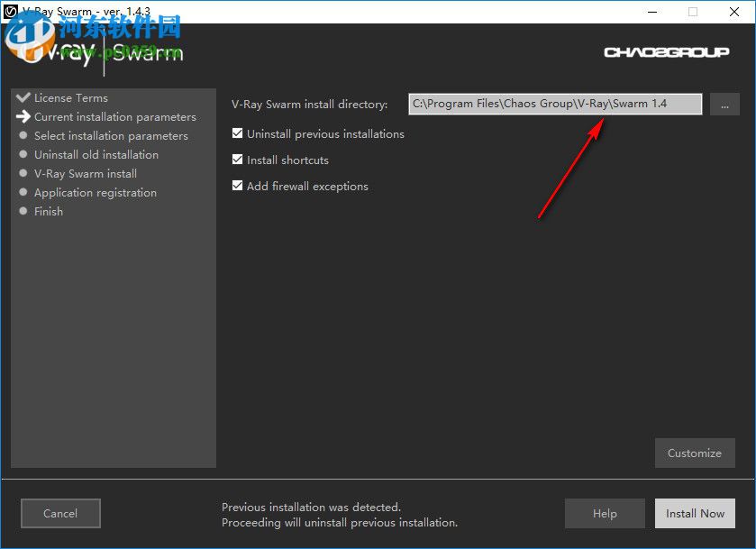Click the checkmark beside License Terms
The width and height of the screenshot is (756, 549).
point(22,97)
